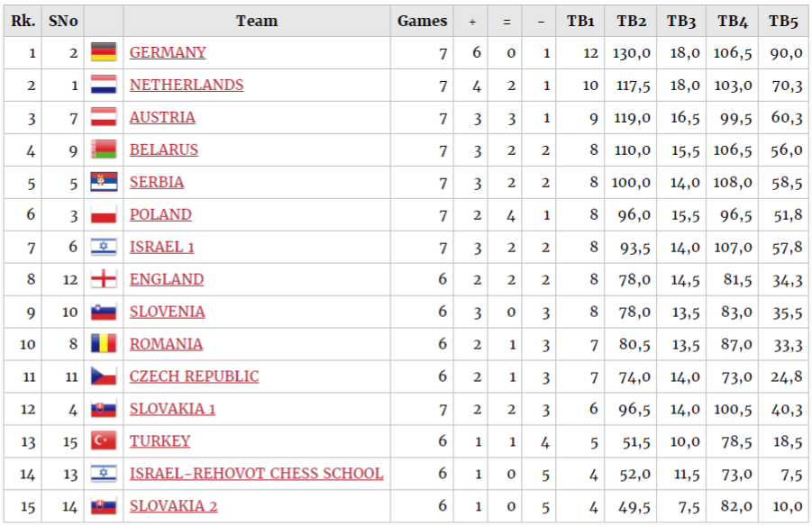Image resolution: width=812 pixels, height=526 pixels.
Task: Open ISRAEL-REHOVOT CHESS SCHOOL team link
Action: [x=256, y=473]
